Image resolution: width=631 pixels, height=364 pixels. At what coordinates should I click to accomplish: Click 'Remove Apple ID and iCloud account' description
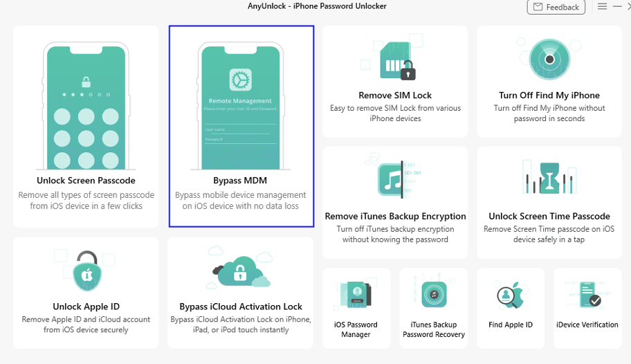tap(86, 324)
